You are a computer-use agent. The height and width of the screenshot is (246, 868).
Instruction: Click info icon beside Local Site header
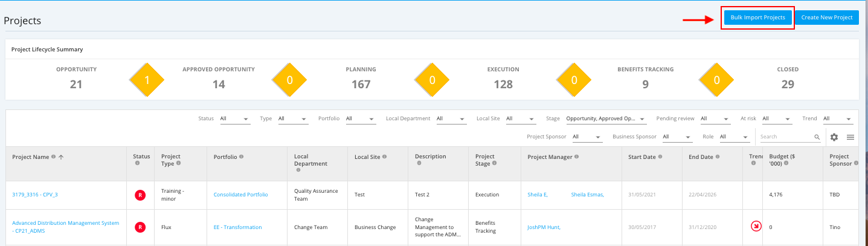[x=385, y=157]
